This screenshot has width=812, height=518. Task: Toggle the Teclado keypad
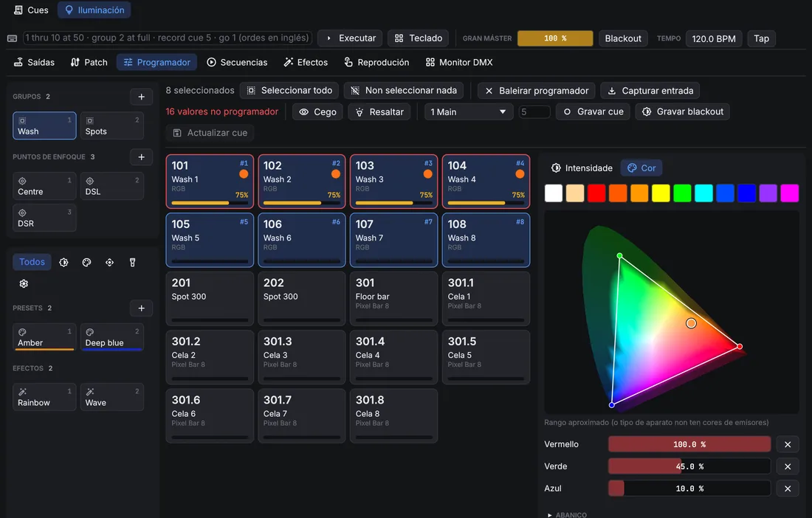click(419, 38)
